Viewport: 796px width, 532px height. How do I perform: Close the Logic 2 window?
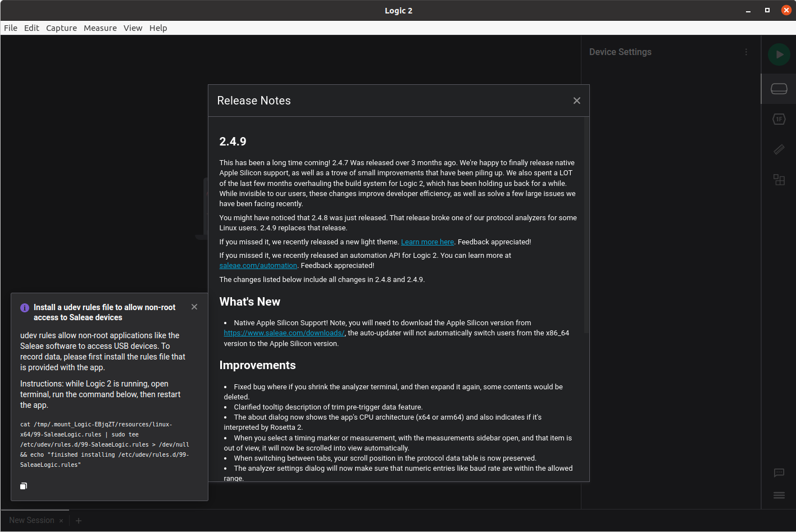(x=786, y=10)
